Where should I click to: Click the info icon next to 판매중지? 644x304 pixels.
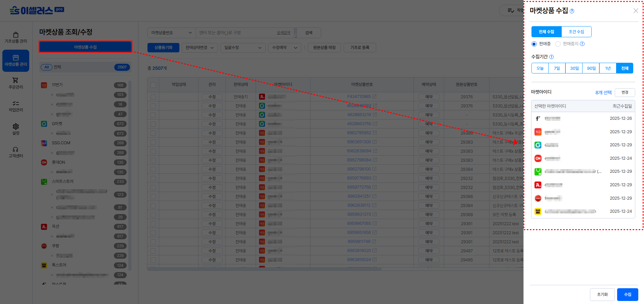click(582, 44)
